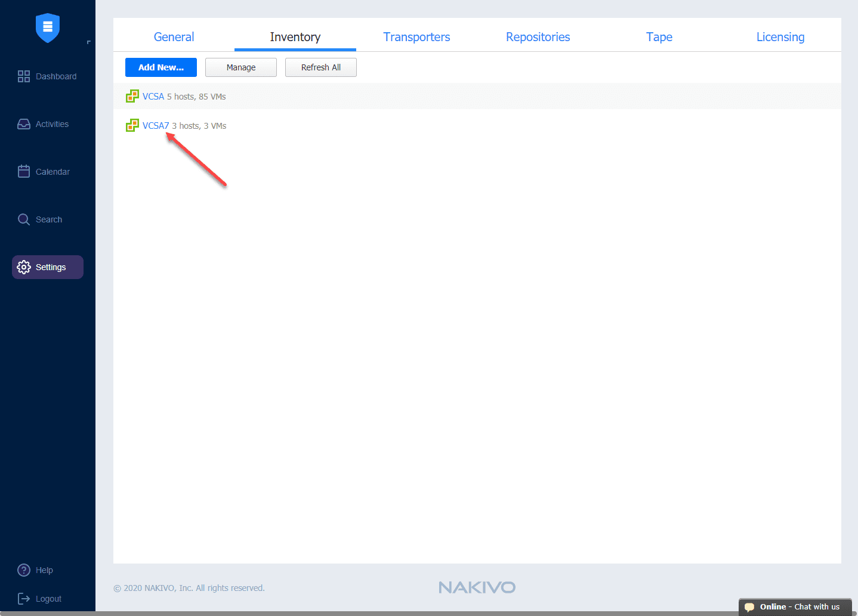Screen dimensions: 858x616
Task: Switch to the Transporters tab
Action: 416,36
